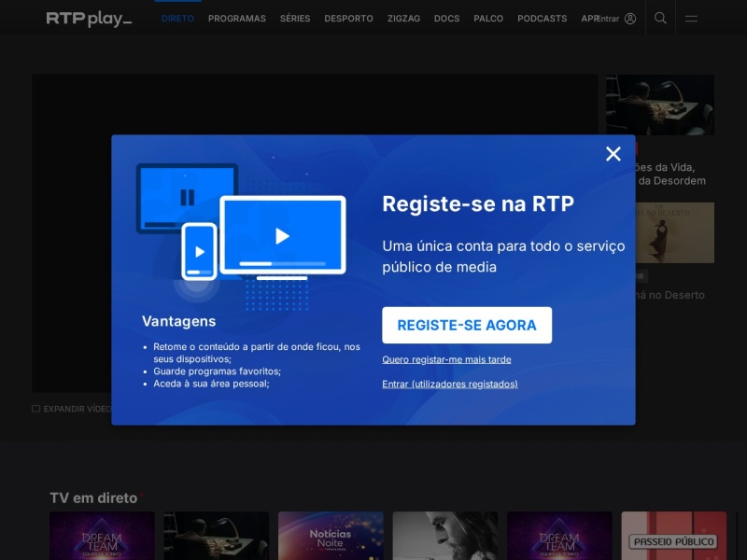747x560 pixels.
Task: Click the user account avatar icon
Action: (630, 19)
